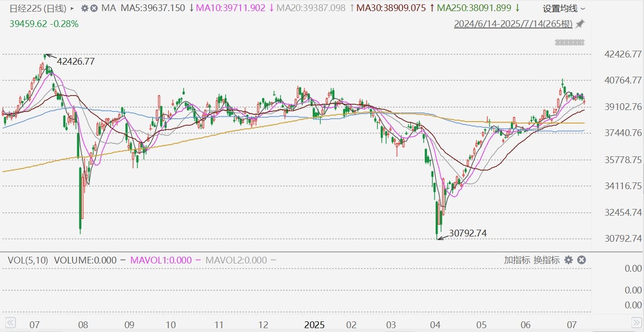Click the 10 month marker on time axis
Screen dimensions: 644x332
coord(170,325)
